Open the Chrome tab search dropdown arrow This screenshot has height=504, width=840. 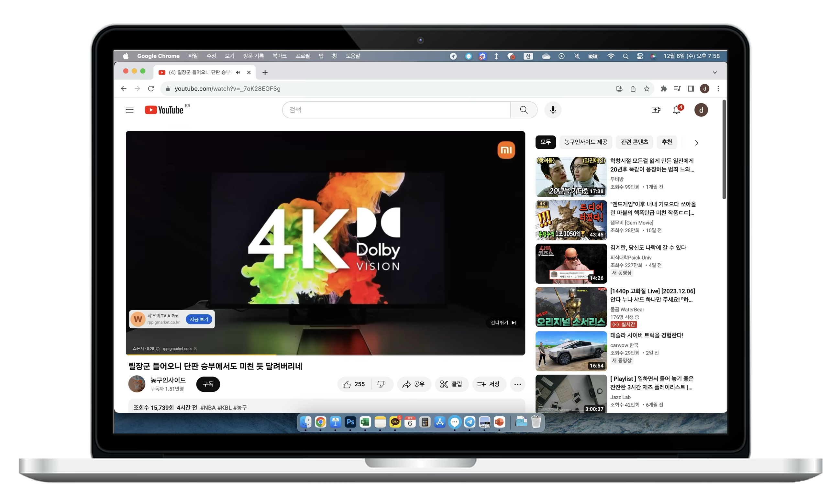(x=715, y=72)
